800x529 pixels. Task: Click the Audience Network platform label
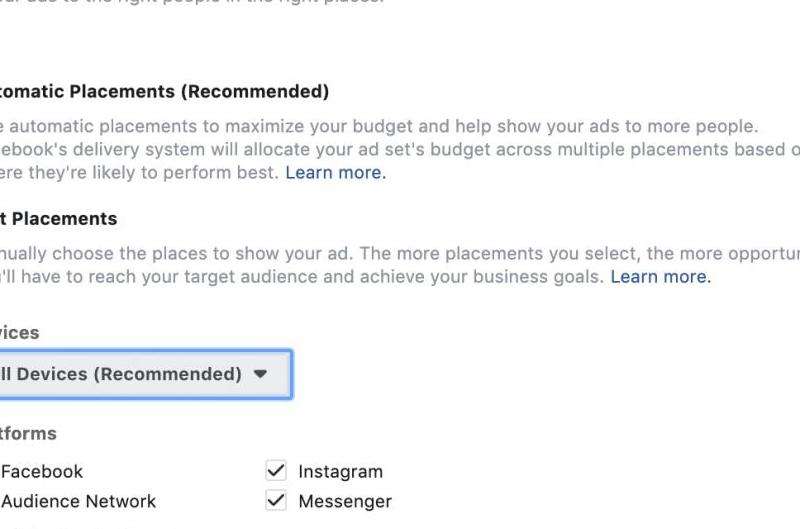pos(78,501)
